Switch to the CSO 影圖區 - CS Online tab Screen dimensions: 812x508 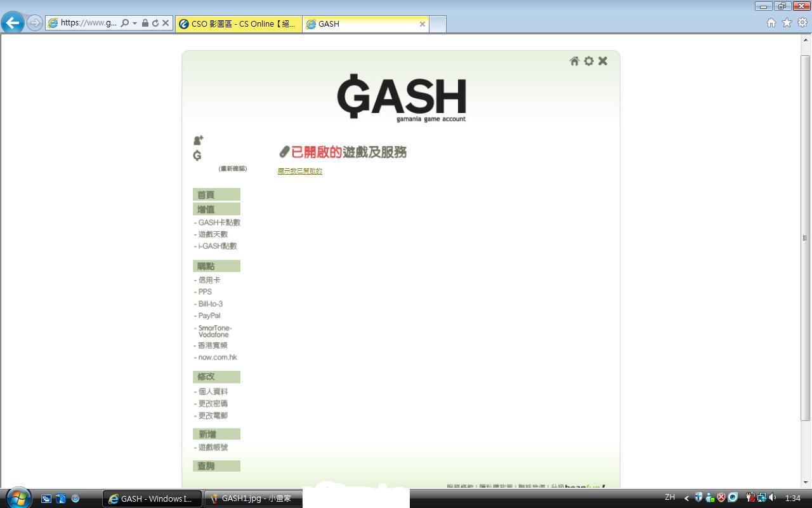pos(239,24)
